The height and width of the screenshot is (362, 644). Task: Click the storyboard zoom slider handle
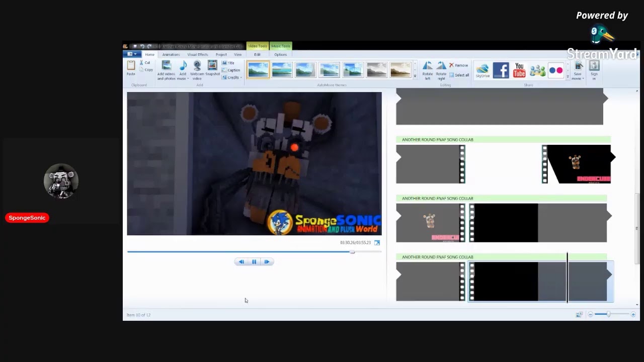tap(608, 314)
